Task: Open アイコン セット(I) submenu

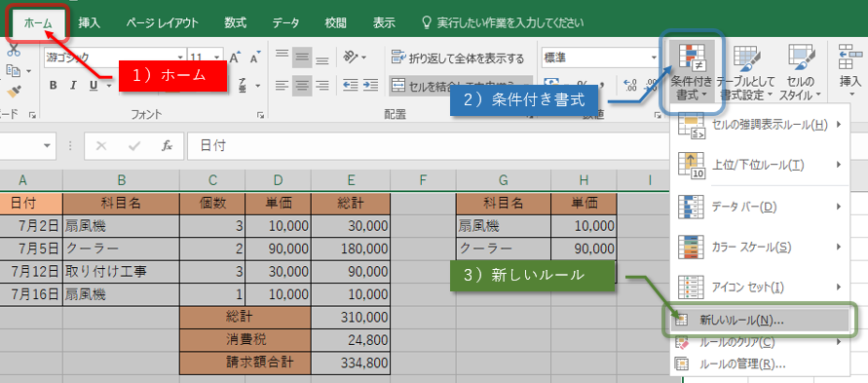Action: click(x=760, y=287)
